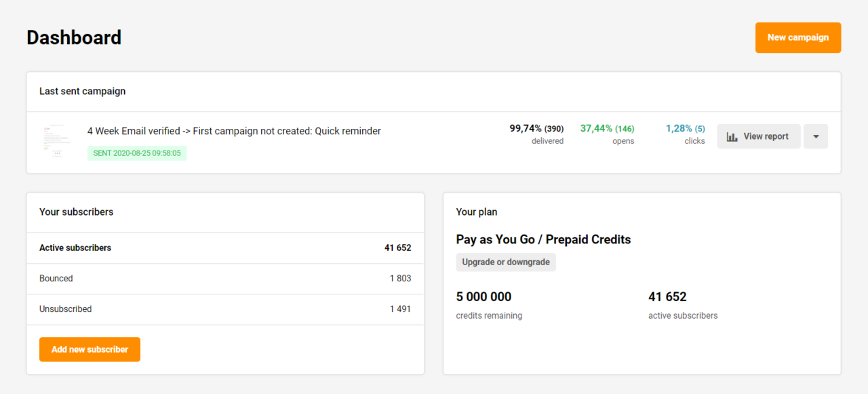
Task: View the 1,28% clicks statistic
Action: click(x=685, y=129)
